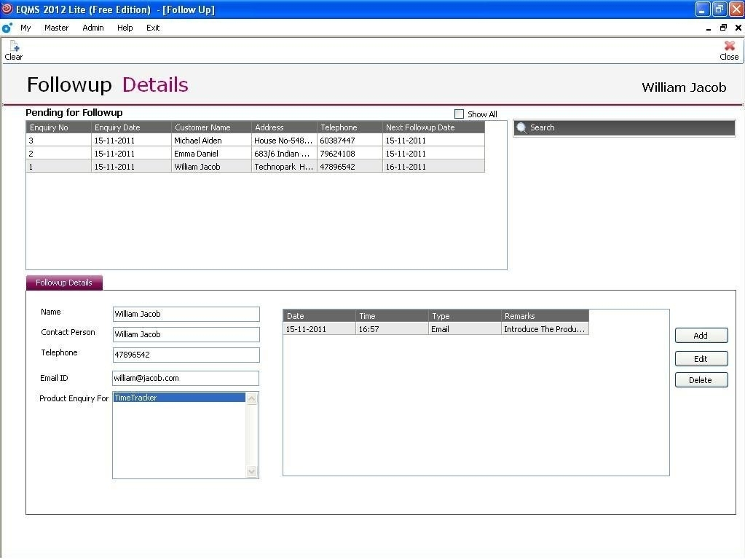The width and height of the screenshot is (745, 560).
Task: Enable the Show All checkbox
Action: tap(459, 114)
